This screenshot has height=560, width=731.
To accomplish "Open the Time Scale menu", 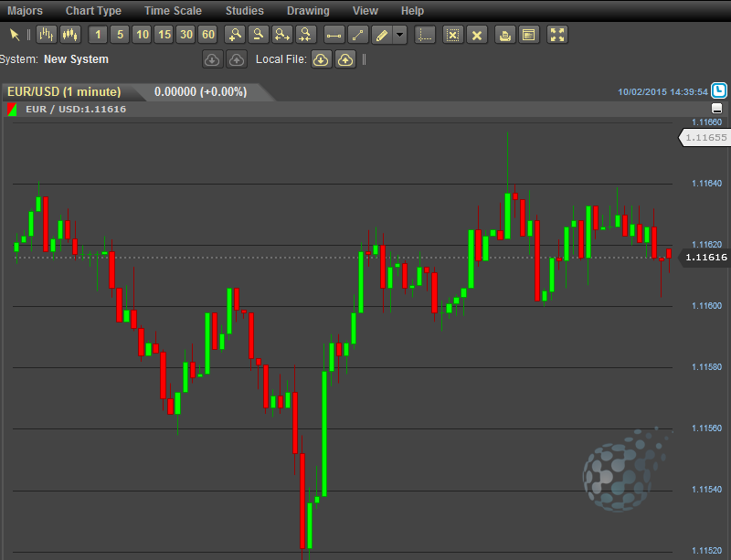I will coord(173,11).
